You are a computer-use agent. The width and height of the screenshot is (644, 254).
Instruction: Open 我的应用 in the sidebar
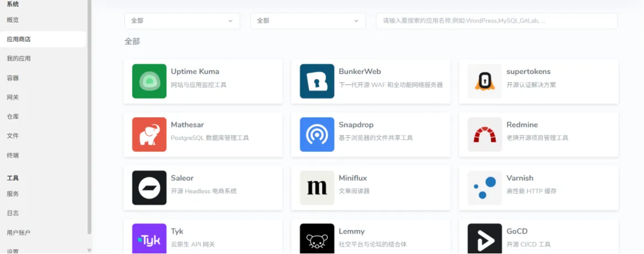click(19, 58)
